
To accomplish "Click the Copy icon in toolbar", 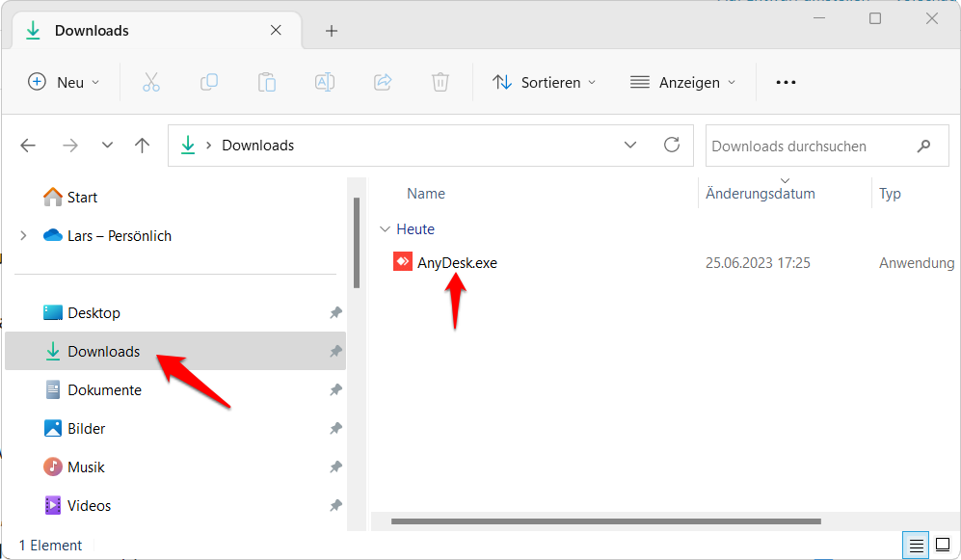I will pos(209,82).
